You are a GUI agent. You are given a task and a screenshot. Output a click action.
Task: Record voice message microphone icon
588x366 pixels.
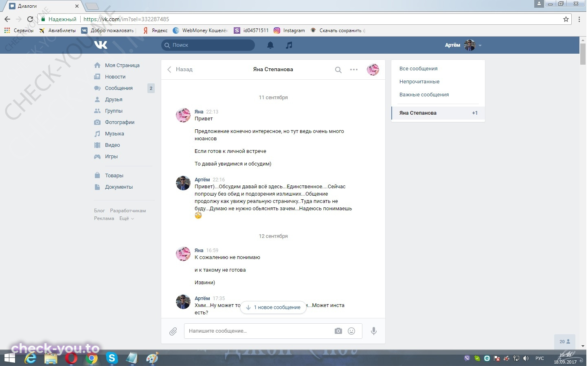(374, 331)
